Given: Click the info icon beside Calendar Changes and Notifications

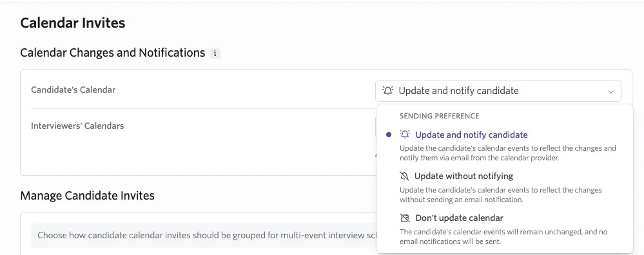Looking at the screenshot, I should 215,53.
